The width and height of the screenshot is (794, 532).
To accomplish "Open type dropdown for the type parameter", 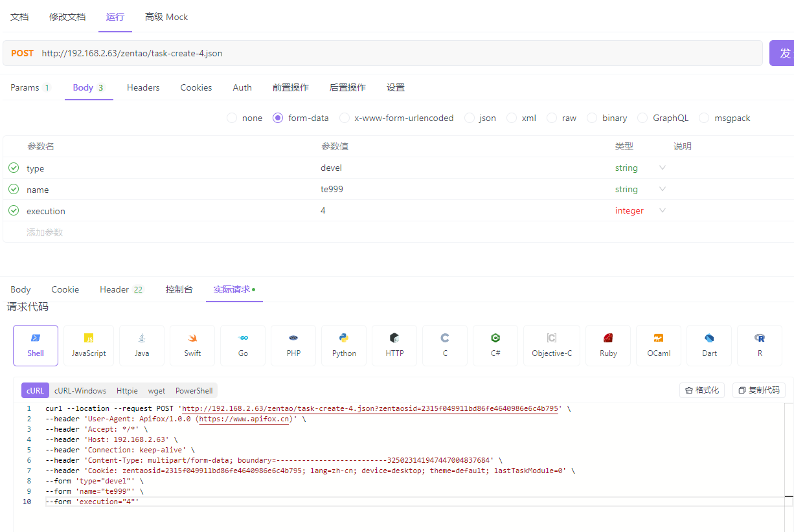I will [662, 168].
